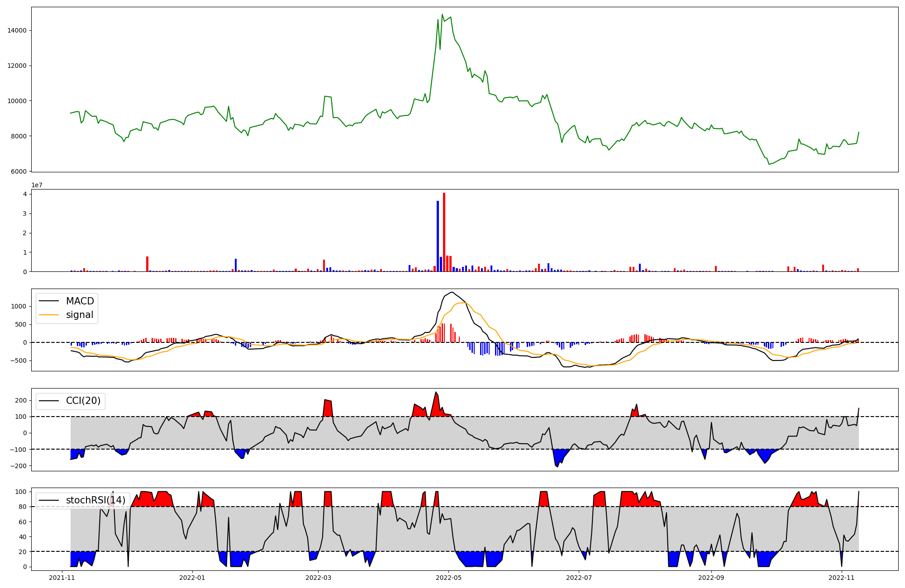Click the stochRSI(14) legend label
This screenshot has width=905, height=588.
[95, 500]
